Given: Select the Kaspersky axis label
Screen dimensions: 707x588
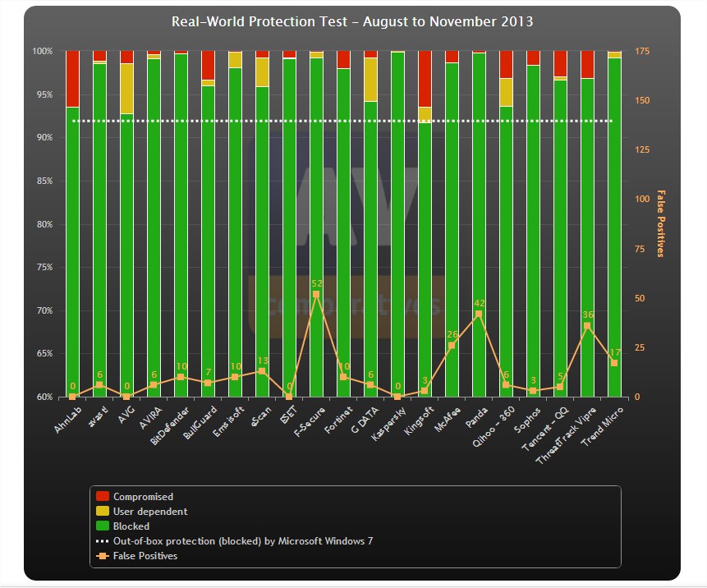Looking at the screenshot, I should click(x=389, y=424).
